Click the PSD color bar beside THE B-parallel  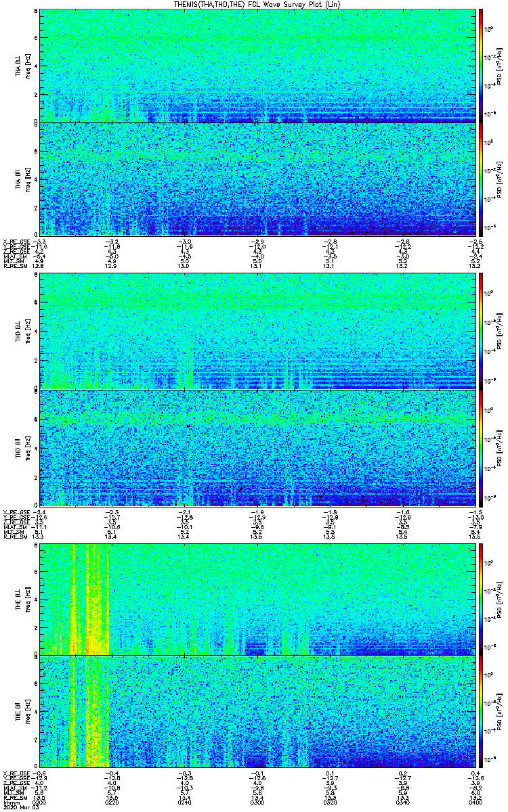[x=481, y=713]
